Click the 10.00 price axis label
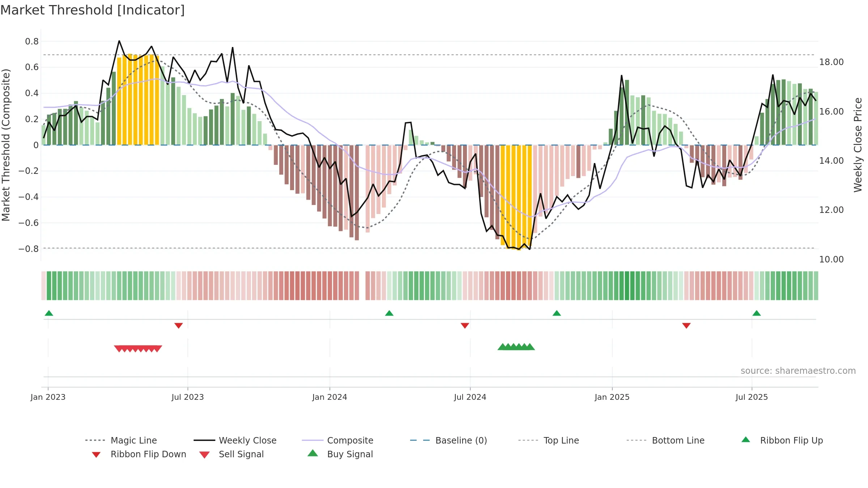The width and height of the screenshot is (868, 488). click(831, 260)
